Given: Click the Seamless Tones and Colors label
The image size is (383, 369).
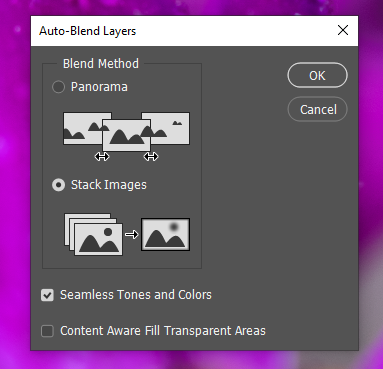Looking at the screenshot, I should [x=136, y=295].
